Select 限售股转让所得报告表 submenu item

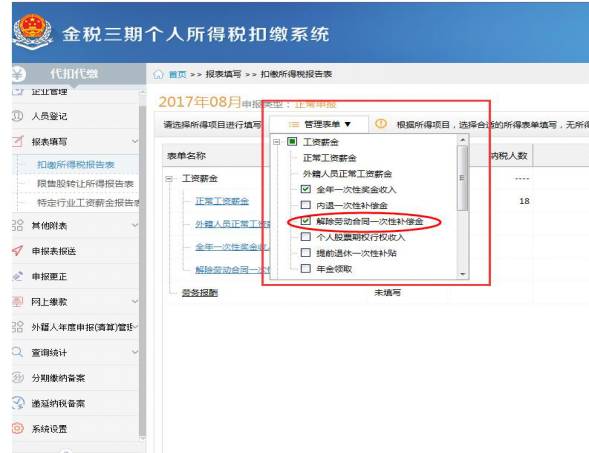85,183
